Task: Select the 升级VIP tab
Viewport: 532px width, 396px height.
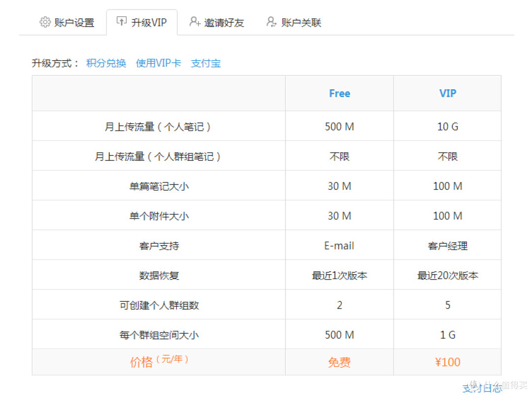Action: pos(142,22)
